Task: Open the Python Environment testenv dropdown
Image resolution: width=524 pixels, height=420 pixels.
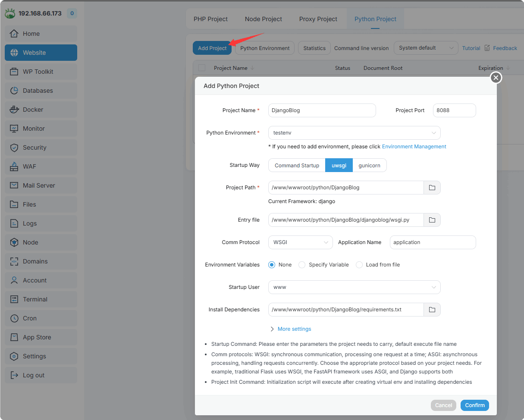Action: [x=354, y=133]
